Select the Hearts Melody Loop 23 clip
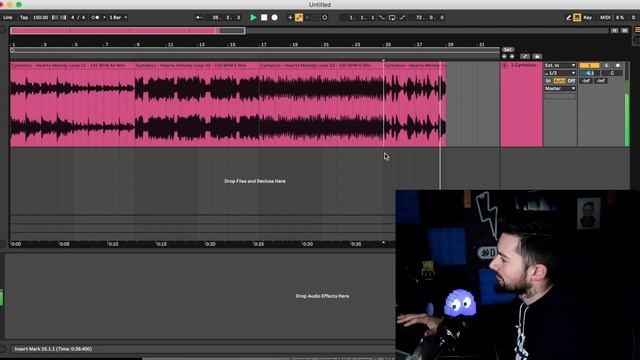 pos(321,65)
